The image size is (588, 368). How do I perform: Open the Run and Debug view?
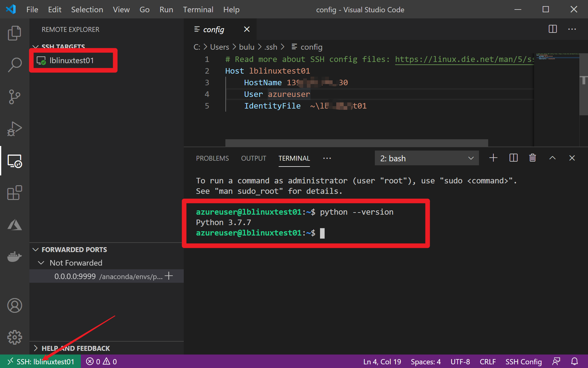coord(14,129)
